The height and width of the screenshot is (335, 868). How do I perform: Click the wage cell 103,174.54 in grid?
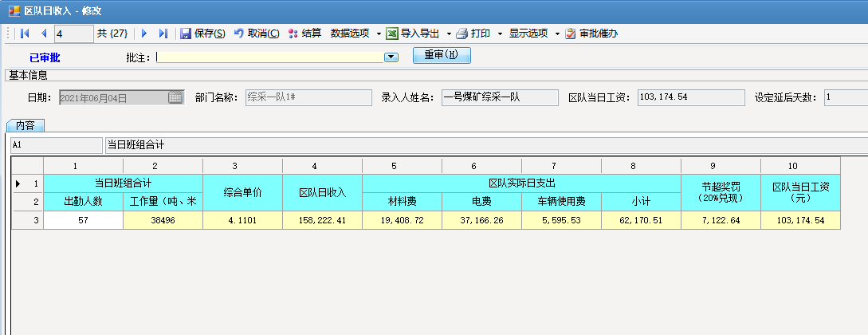(800, 220)
